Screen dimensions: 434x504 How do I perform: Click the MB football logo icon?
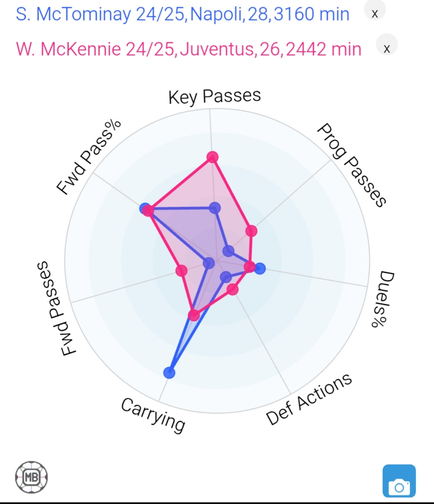[x=31, y=477]
